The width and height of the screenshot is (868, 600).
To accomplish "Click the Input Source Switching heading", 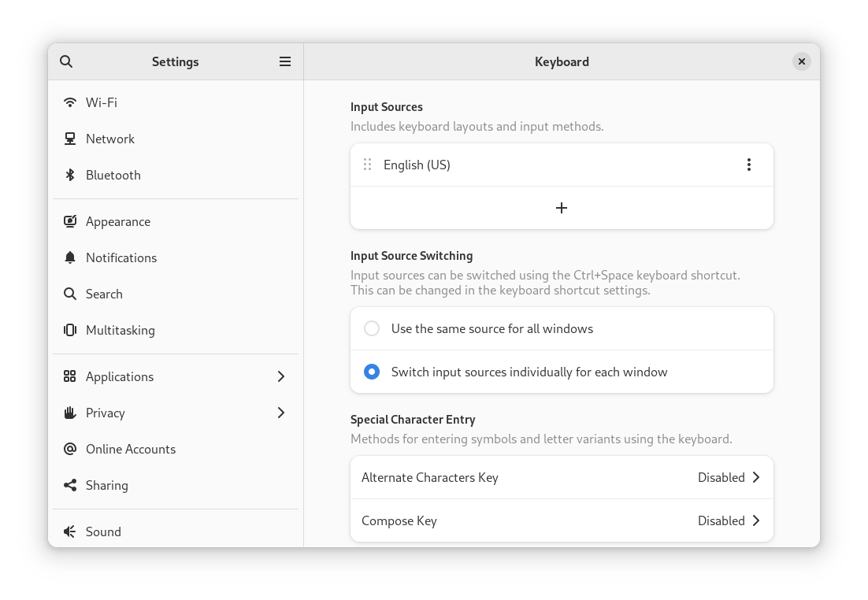I will pyautogui.click(x=411, y=256).
